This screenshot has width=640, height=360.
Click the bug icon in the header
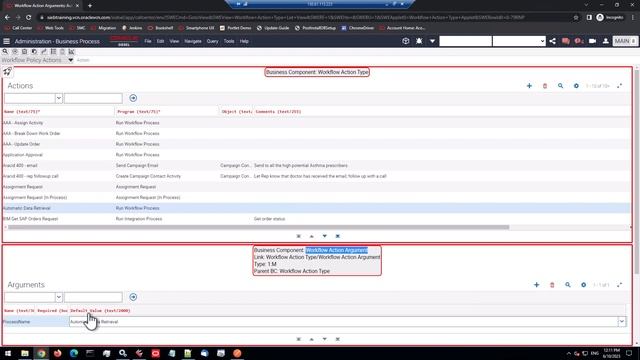pyautogui.click(x=419, y=41)
